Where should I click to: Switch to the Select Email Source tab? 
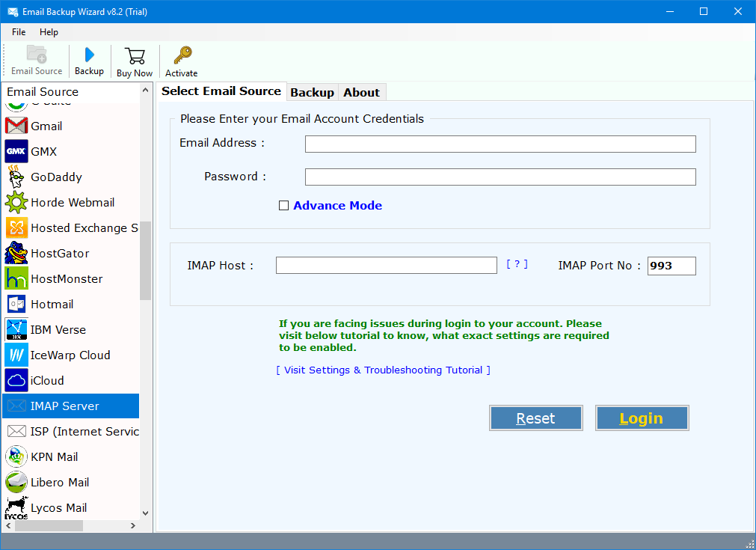coord(221,91)
